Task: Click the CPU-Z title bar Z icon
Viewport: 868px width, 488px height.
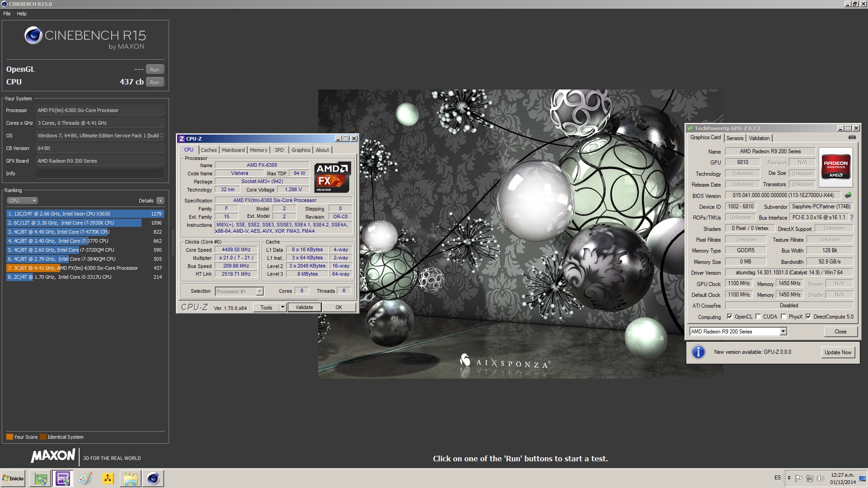Action: click(182, 139)
